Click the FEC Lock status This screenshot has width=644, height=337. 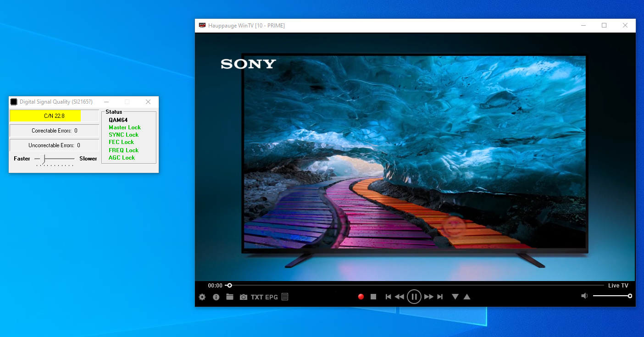(121, 142)
